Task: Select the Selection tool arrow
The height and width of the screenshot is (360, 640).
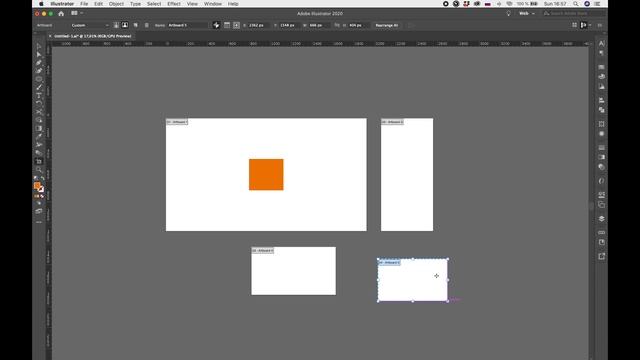Action: [x=39, y=46]
